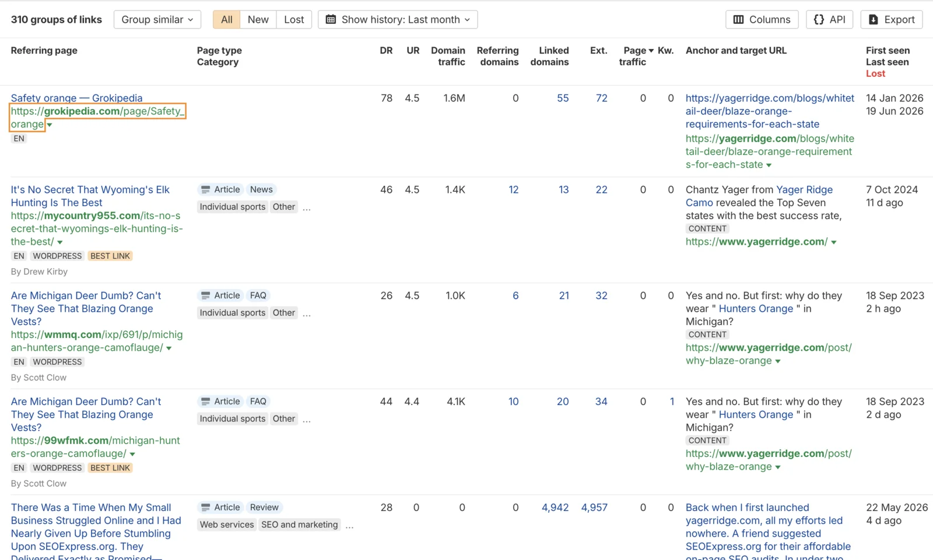Sort by Kw. column header
Viewport: 933px width, 560px height.
click(x=665, y=51)
